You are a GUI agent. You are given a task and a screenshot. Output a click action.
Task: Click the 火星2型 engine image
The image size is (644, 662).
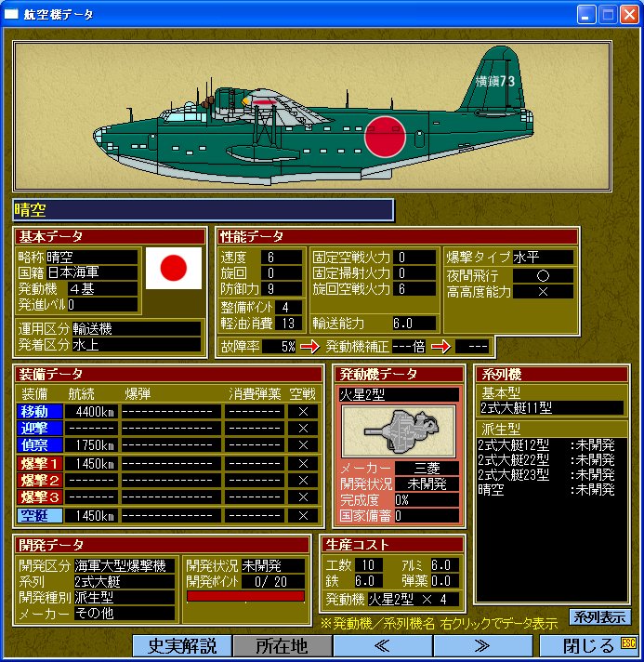coord(399,431)
